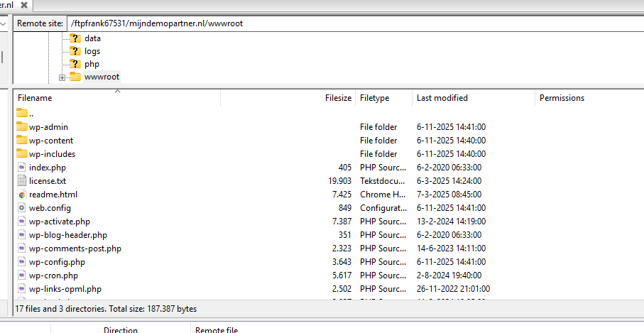Image resolution: width=644 pixels, height=333 pixels.
Task: Click the wp-comments-post.php file icon
Action: pos(22,249)
